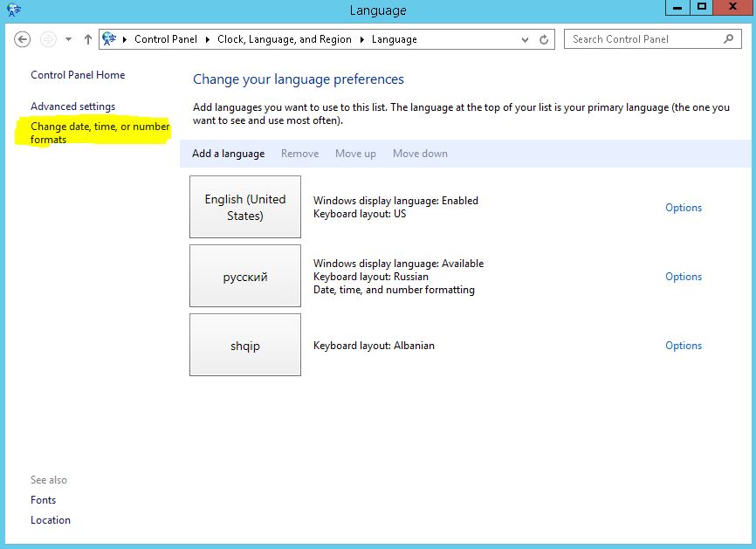Click 'Windows display language: Enabled' text
The height and width of the screenshot is (549, 756).
(x=395, y=201)
